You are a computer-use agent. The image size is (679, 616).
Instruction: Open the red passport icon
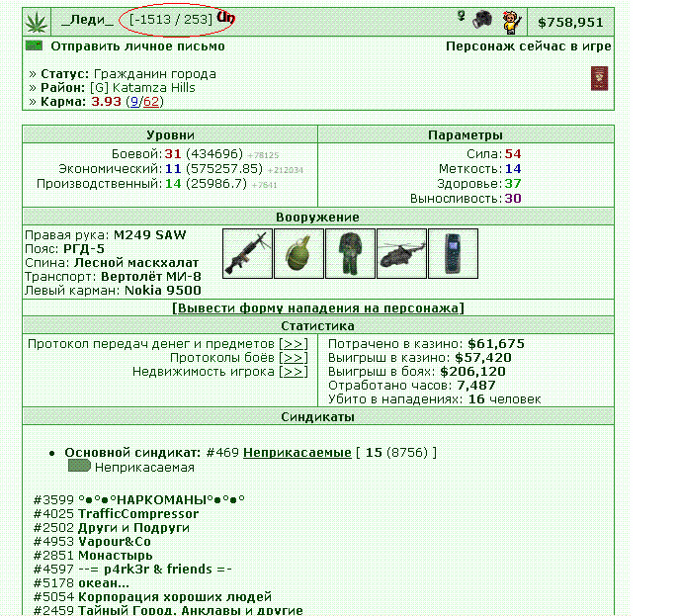[x=599, y=78]
